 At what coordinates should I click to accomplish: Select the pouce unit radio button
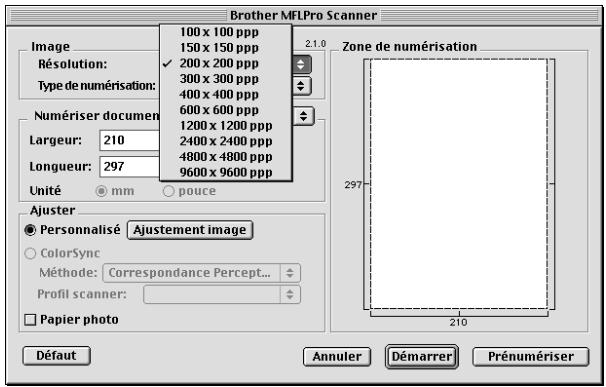169,191
